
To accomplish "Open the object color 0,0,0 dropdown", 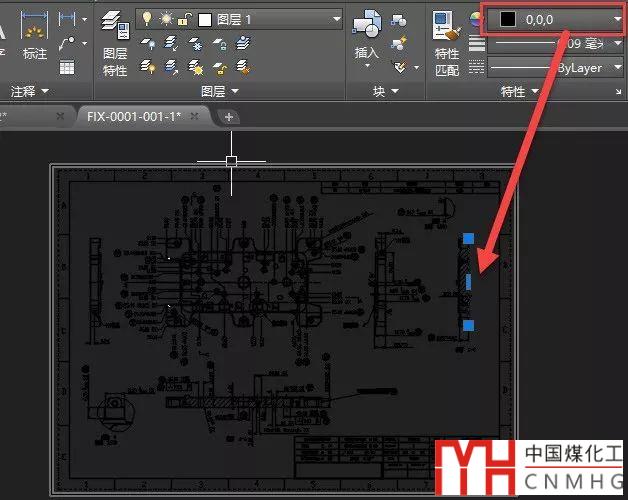I will coord(615,19).
